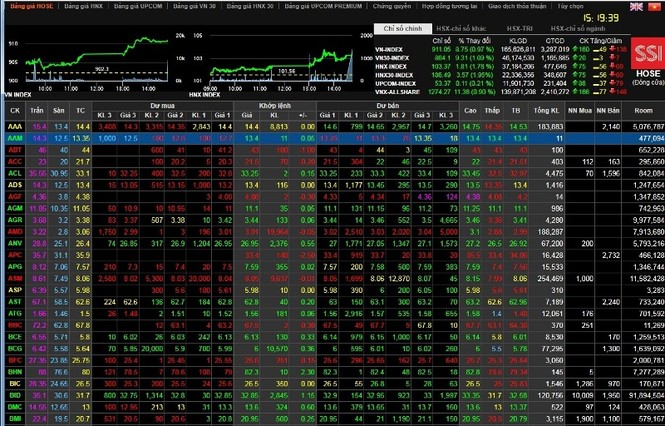Image resolution: width=665 pixels, height=426 pixels.
Task: Click the VN-INDEX row in index table
Action: tap(500, 50)
